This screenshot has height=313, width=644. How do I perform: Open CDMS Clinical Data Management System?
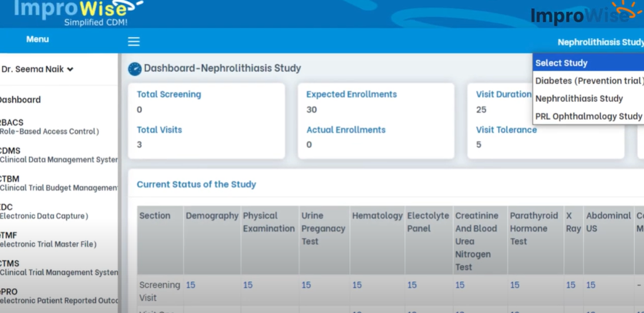59,155
